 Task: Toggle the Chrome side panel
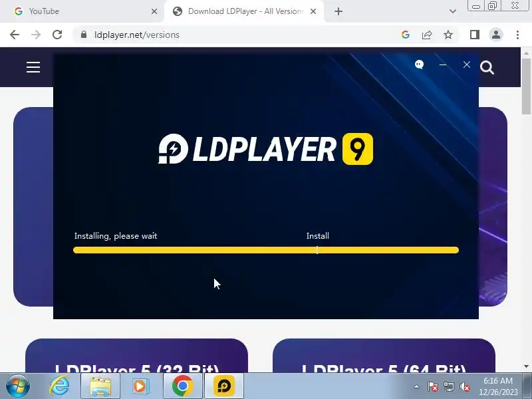[x=475, y=35]
